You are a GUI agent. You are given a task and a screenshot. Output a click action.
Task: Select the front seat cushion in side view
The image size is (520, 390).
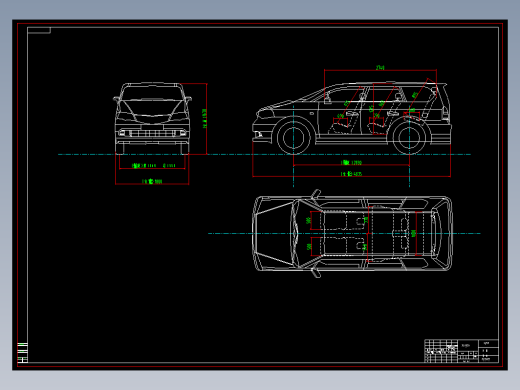[340, 129]
